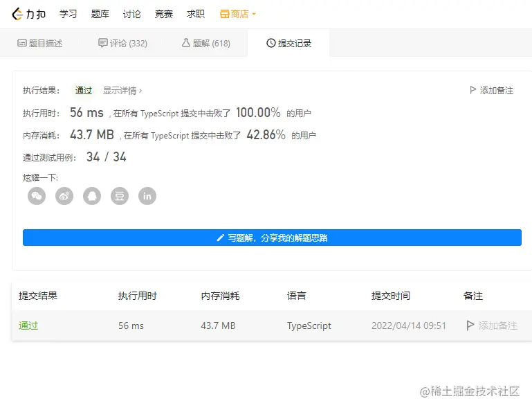Viewport: 532px width, 410px height.
Task: Switch to the 题解 (618) tab
Action: tap(206, 43)
